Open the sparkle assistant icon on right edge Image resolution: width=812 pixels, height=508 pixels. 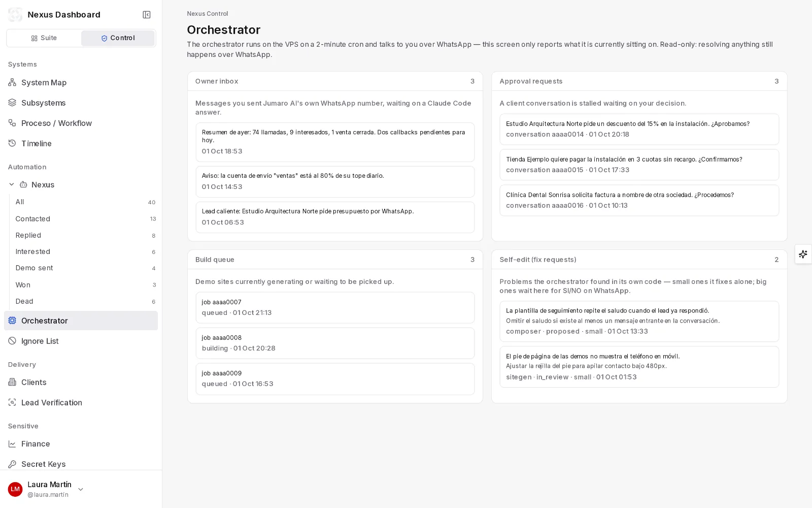(803, 254)
